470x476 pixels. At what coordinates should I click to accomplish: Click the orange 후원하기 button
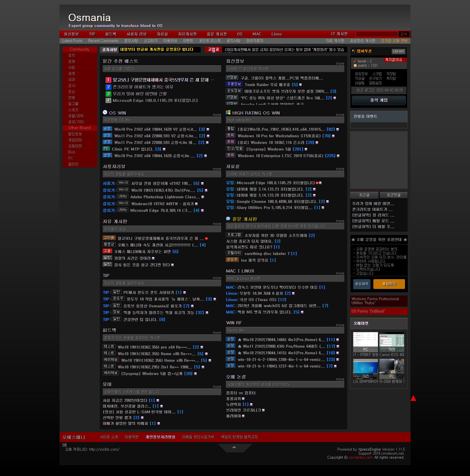[x=389, y=284]
